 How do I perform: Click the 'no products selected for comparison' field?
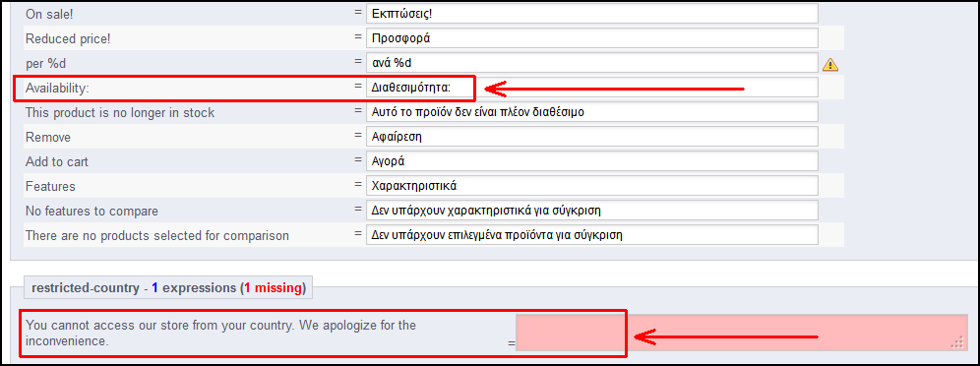(592, 235)
